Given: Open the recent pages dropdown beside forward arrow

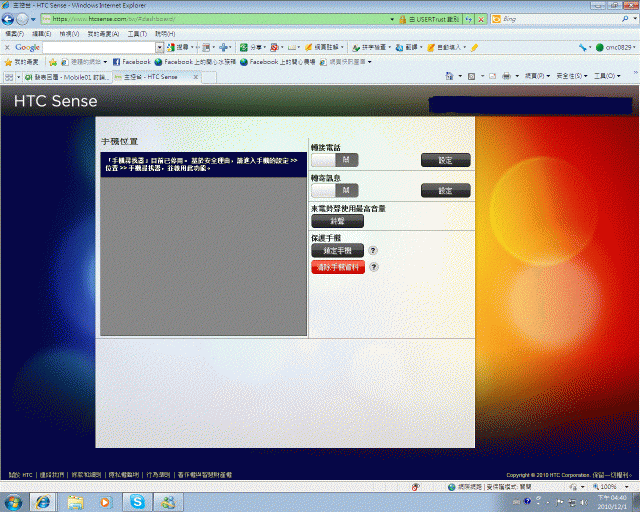Looking at the screenshot, I should pos(33,19).
